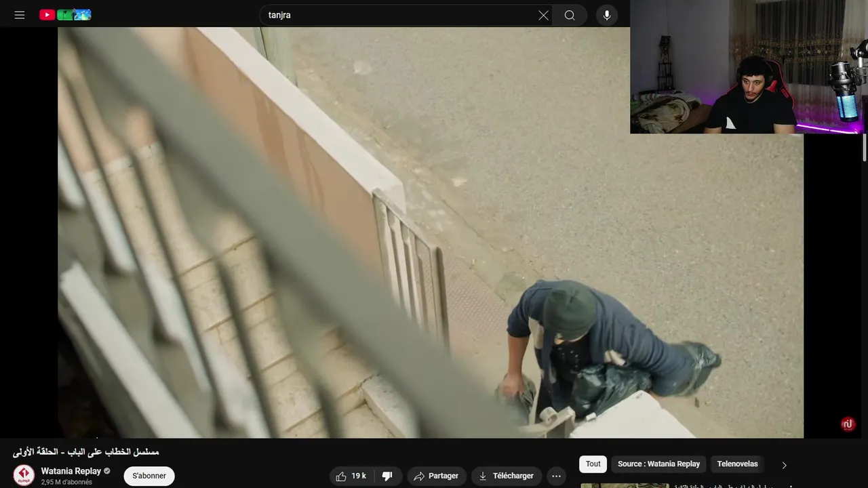Click the 2,95 M d'abonnés text
The width and height of the screenshot is (868, 488).
[66, 483]
